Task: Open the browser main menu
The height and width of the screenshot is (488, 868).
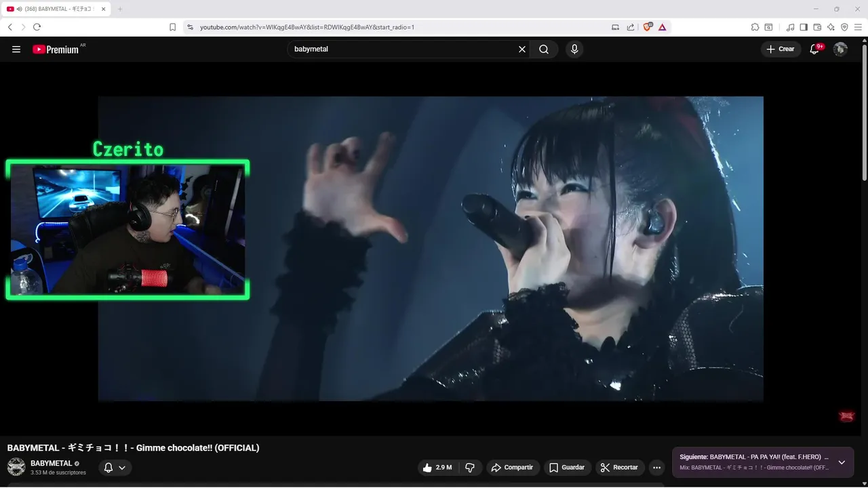Action: tap(858, 27)
